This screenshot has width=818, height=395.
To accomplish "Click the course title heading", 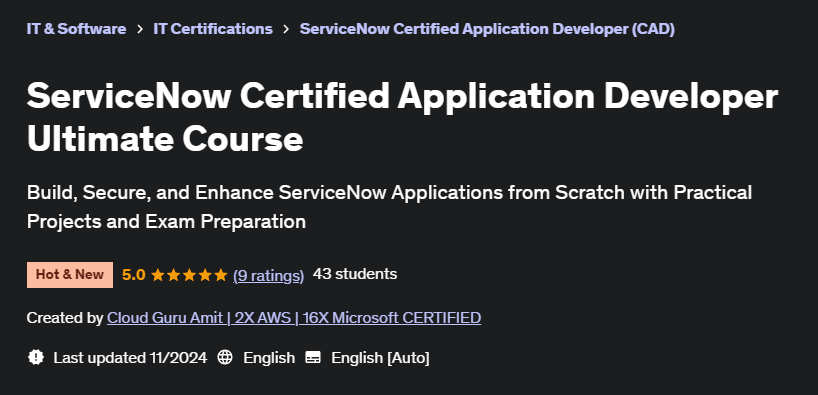I will (402, 117).
